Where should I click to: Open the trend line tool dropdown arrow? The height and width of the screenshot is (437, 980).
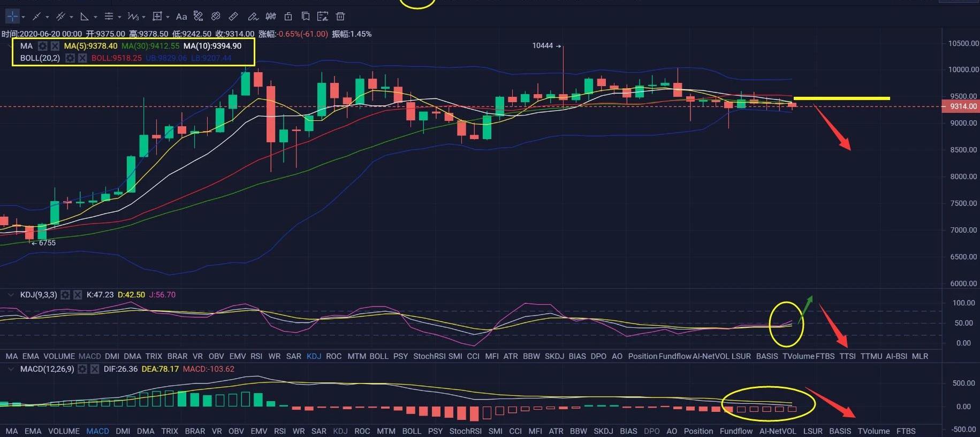pos(47,17)
